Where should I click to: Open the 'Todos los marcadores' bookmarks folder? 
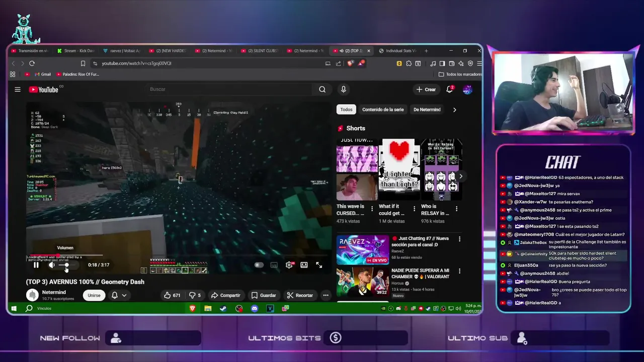(460, 74)
